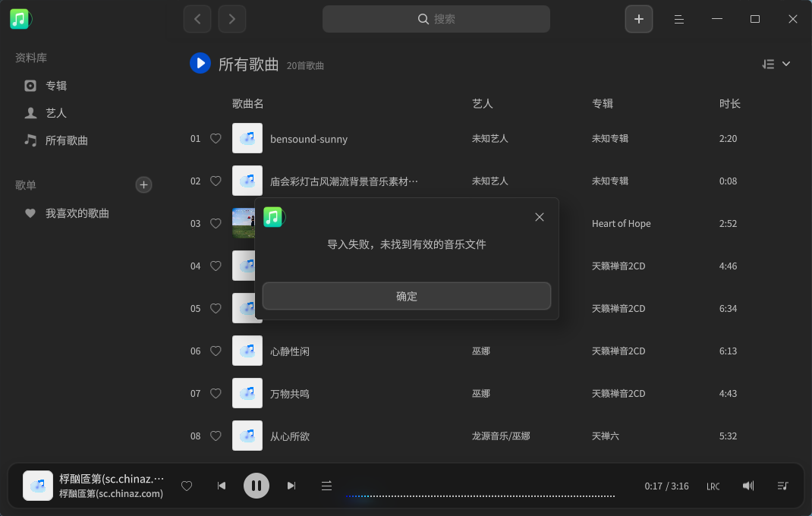The height and width of the screenshot is (516, 812).
Task: Click the 确定 button in the dialog
Action: [x=407, y=296]
